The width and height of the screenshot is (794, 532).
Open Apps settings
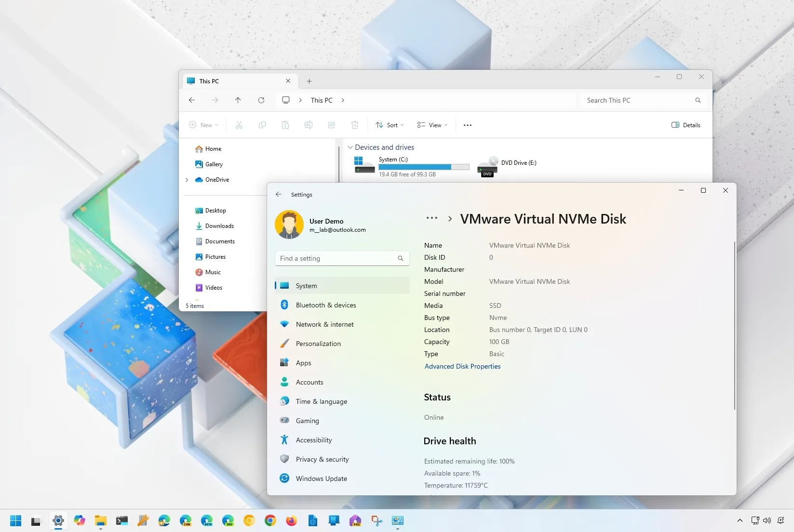click(342, 363)
